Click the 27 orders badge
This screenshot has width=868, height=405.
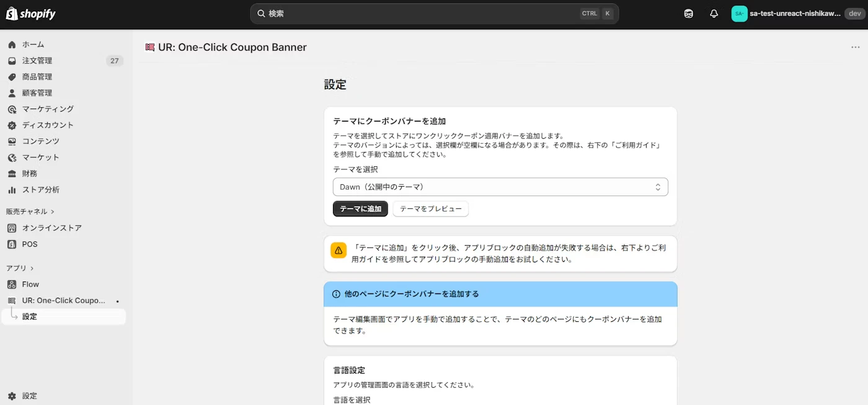click(115, 61)
